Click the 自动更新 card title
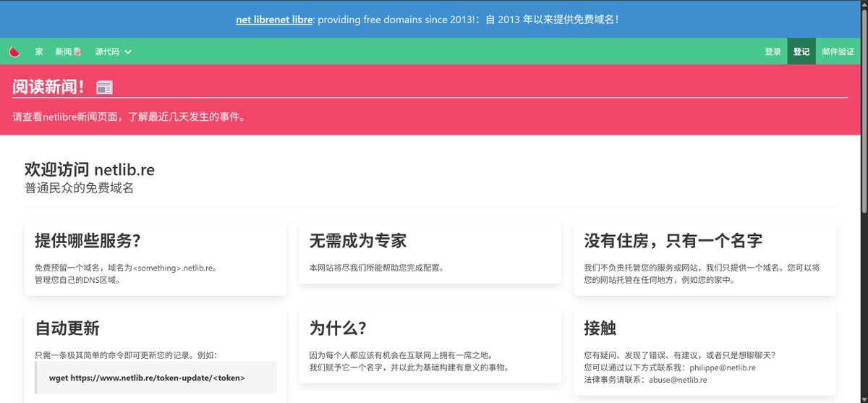 point(67,328)
